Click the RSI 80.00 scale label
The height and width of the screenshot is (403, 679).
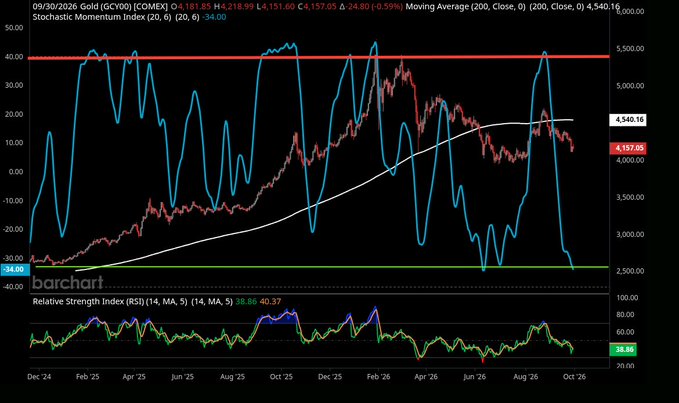625,315
